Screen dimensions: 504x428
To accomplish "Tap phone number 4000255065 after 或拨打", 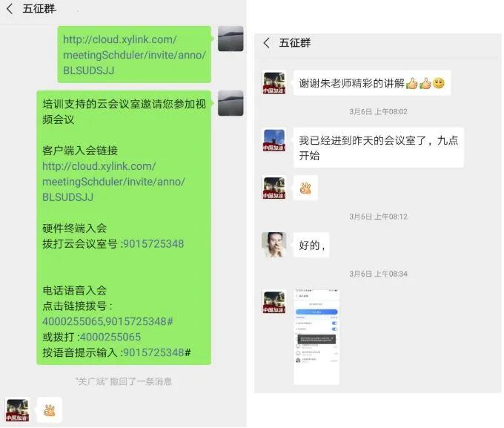I will pos(110,337).
